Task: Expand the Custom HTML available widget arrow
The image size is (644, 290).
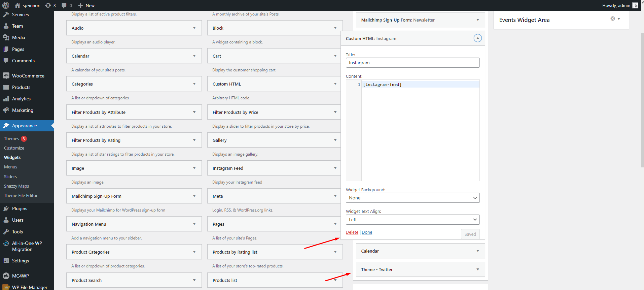Action: click(335, 84)
